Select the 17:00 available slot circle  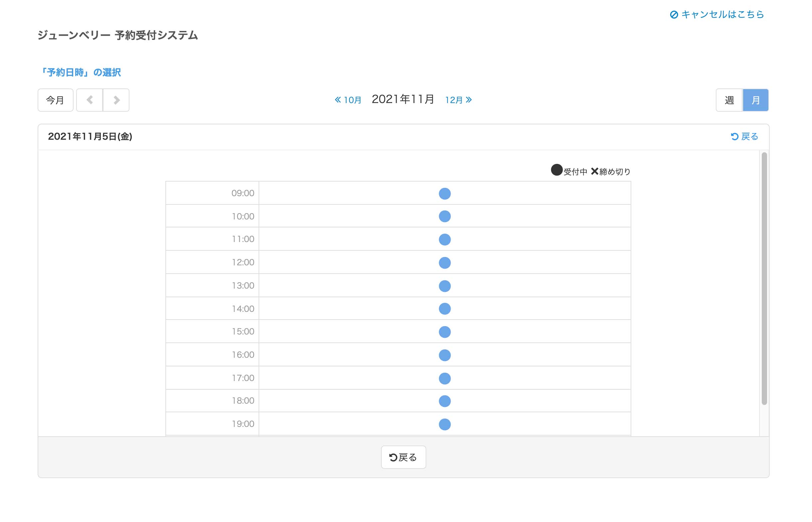[445, 378]
